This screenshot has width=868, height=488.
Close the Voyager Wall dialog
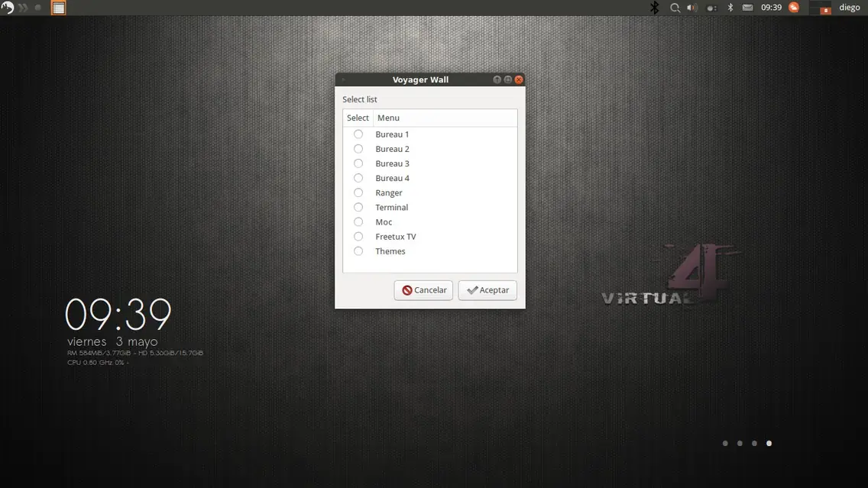[519, 79]
